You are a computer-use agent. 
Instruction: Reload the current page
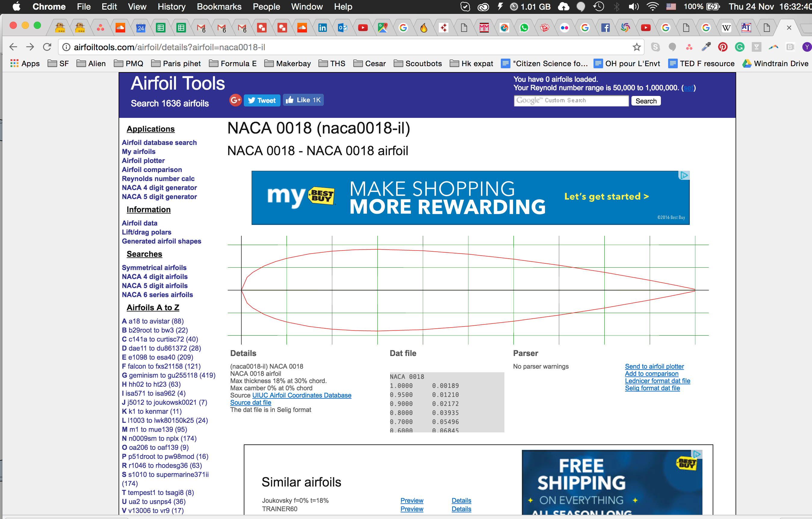coord(47,47)
